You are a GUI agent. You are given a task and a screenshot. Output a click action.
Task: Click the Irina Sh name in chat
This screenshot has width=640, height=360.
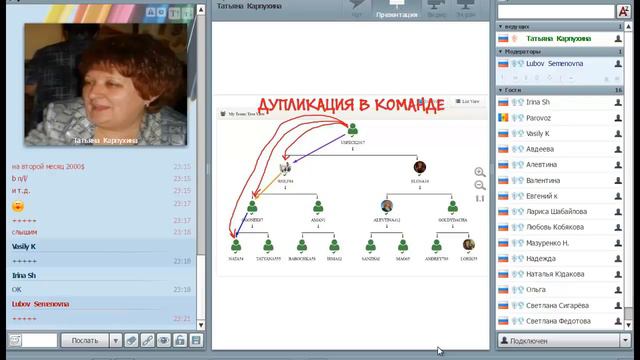[24, 276]
